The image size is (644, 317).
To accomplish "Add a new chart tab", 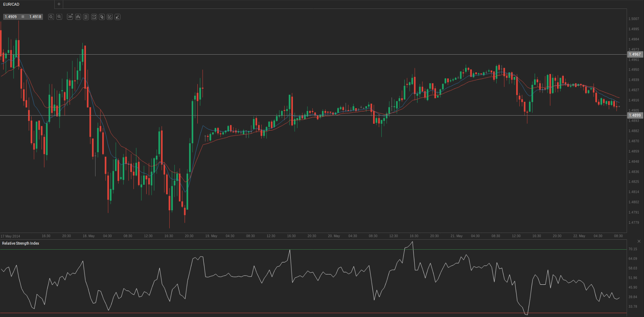I will [x=59, y=4].
